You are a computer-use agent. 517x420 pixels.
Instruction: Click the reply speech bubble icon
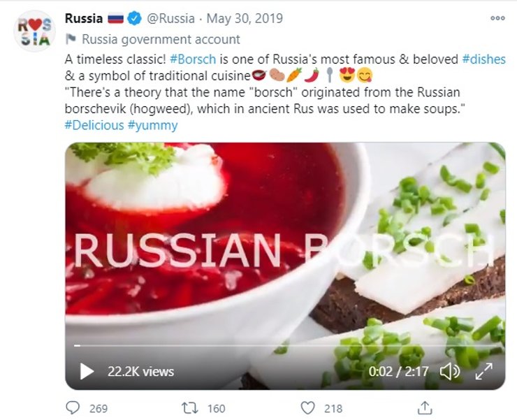point(73,407)
